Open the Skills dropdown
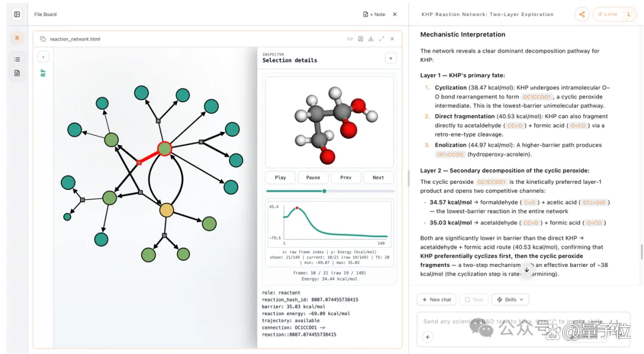 pyautogui.click(x=510, y=299)
